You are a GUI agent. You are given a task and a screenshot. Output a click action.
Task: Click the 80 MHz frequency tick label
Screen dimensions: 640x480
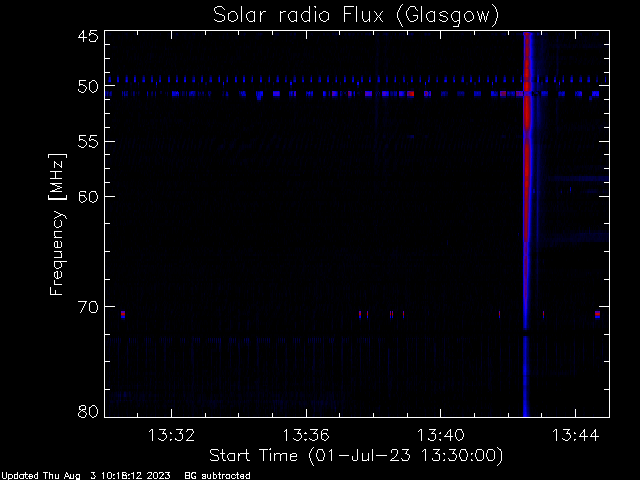coord(88,411)
